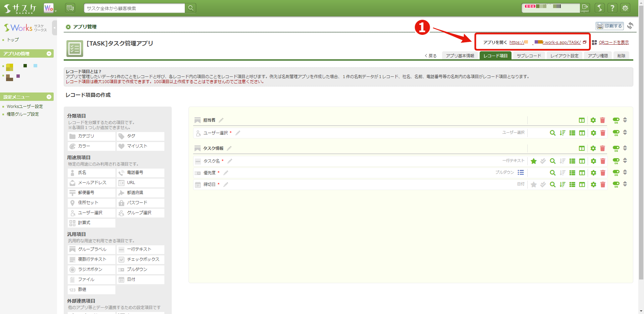
Task: Disable the ON switch for 締切日
Action: coord(616,184)
